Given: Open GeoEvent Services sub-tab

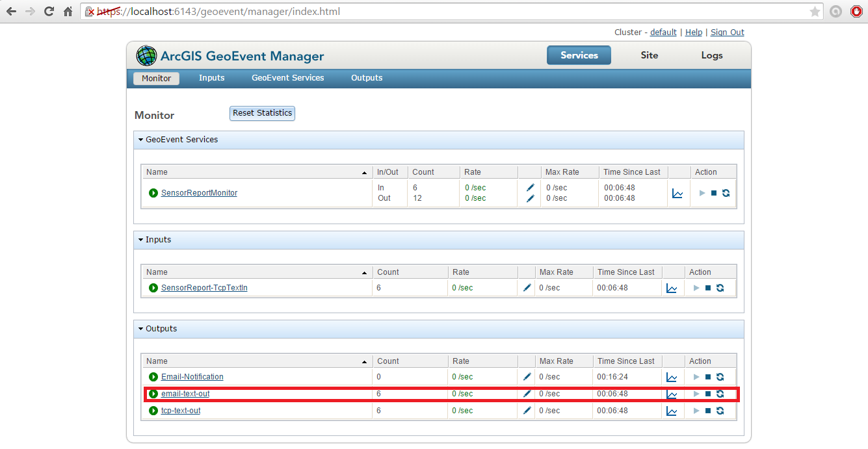Looking at the screenshot, I should [288, 78].
